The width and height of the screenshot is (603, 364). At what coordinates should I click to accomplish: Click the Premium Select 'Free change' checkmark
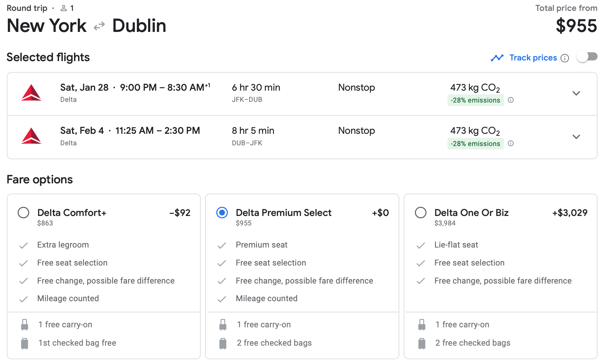point(222,281)
